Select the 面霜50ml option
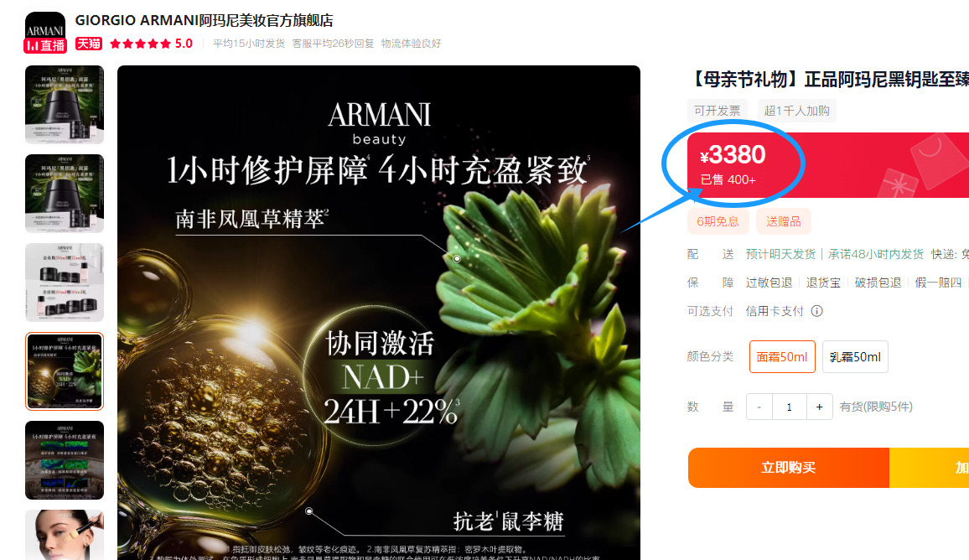Screen dimensions: 969x560 pos(782,356)
